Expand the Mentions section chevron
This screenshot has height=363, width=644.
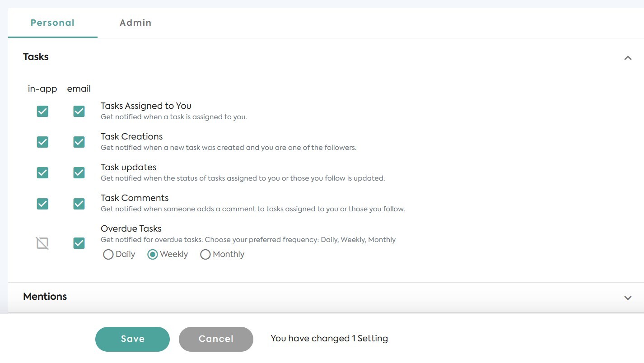[627, 298]
